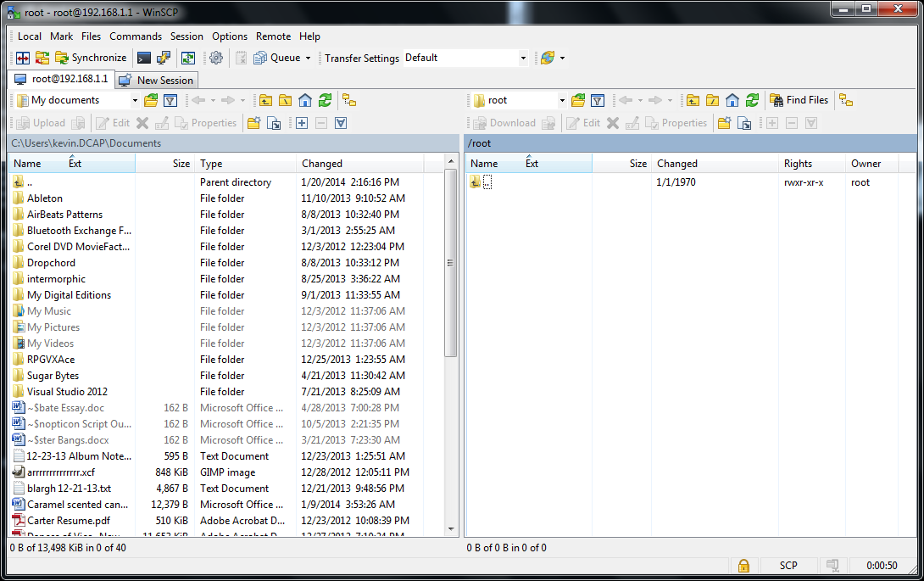
Task: Open the Local menu
Action: (x=30, y=36)
